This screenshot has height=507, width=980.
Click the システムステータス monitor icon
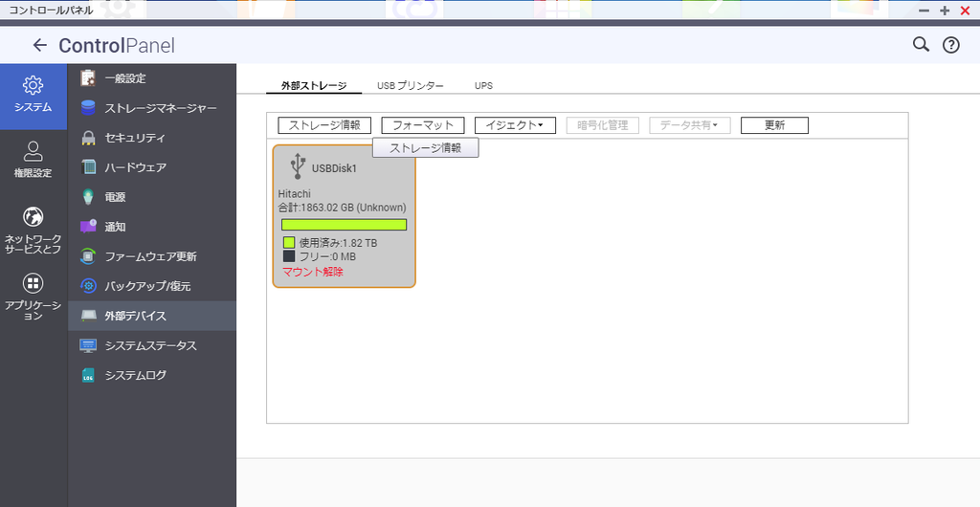88,345
